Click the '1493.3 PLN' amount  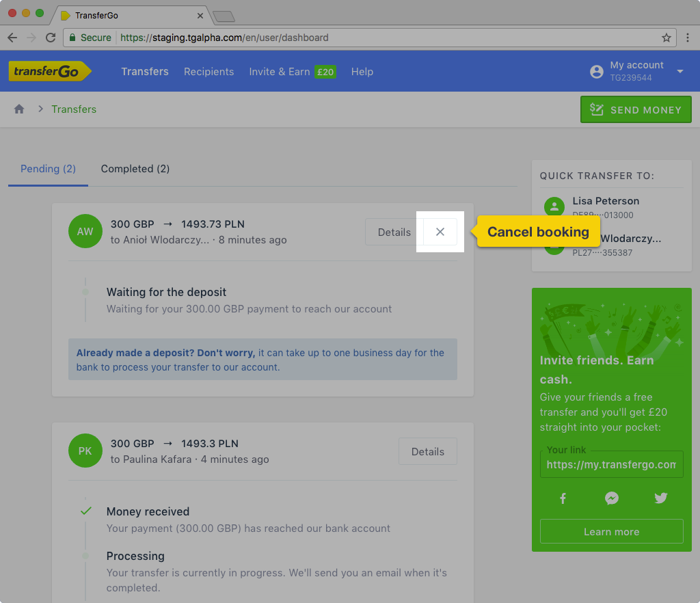click(209, 444)
